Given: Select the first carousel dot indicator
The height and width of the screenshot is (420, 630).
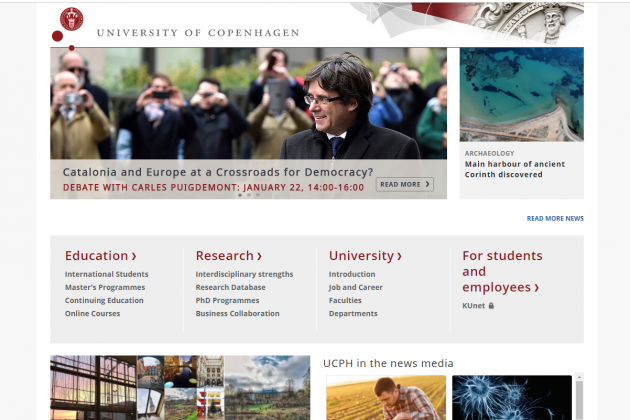Looking at the screenshot, I should (x=240, y=195).
